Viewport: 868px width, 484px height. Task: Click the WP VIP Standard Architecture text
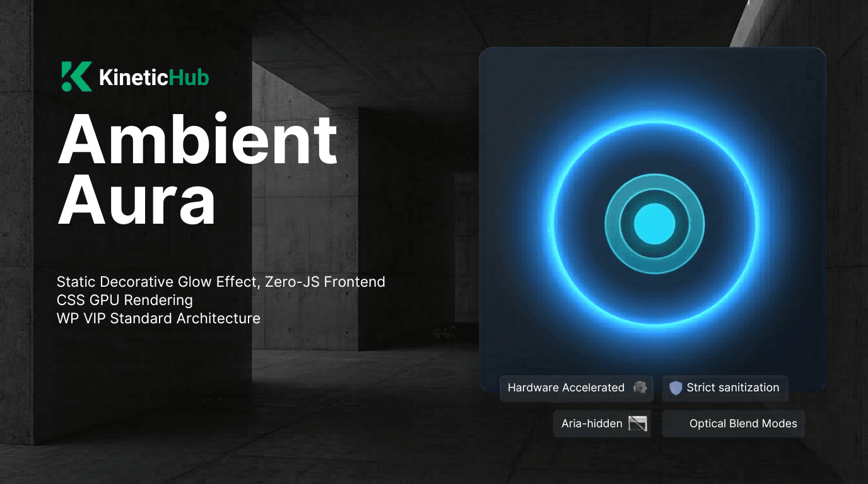tap(158, 318)
